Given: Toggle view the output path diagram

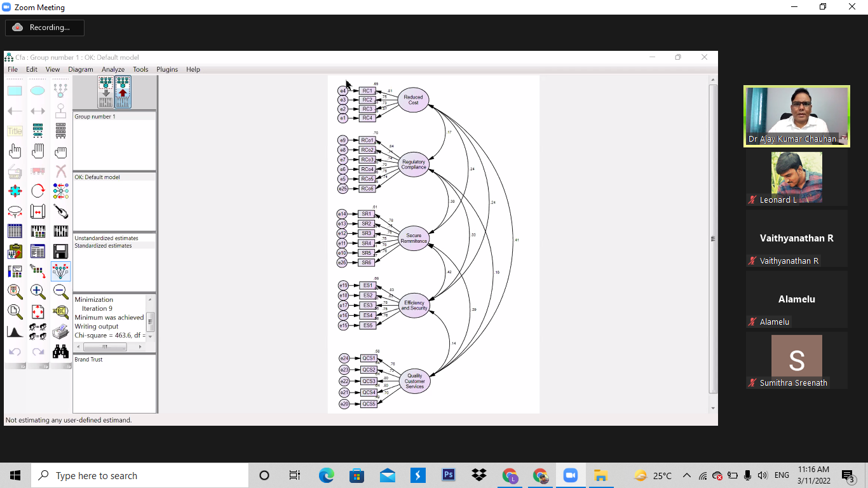Looking at the screenshot, I should tap(123, 92).
